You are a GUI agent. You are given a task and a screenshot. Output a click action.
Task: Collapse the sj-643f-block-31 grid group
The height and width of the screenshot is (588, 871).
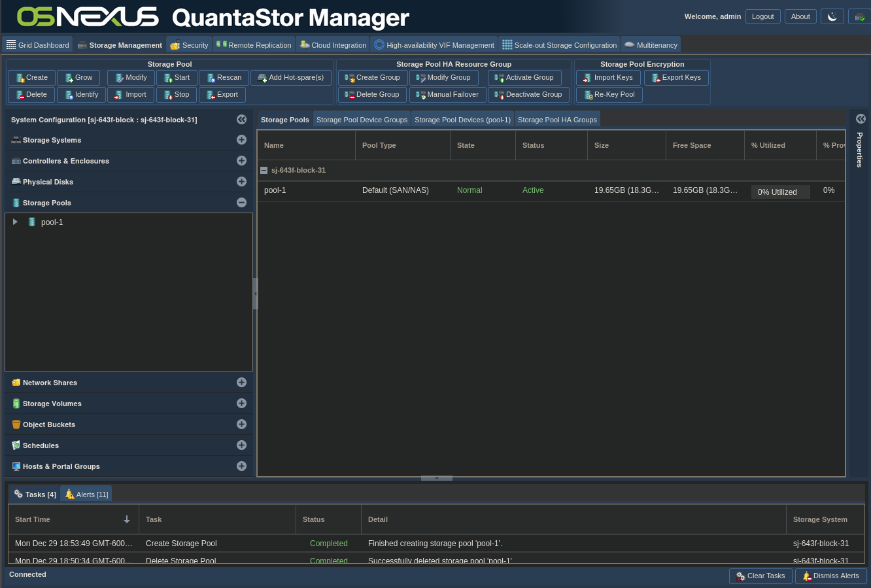tap(264, 170)
